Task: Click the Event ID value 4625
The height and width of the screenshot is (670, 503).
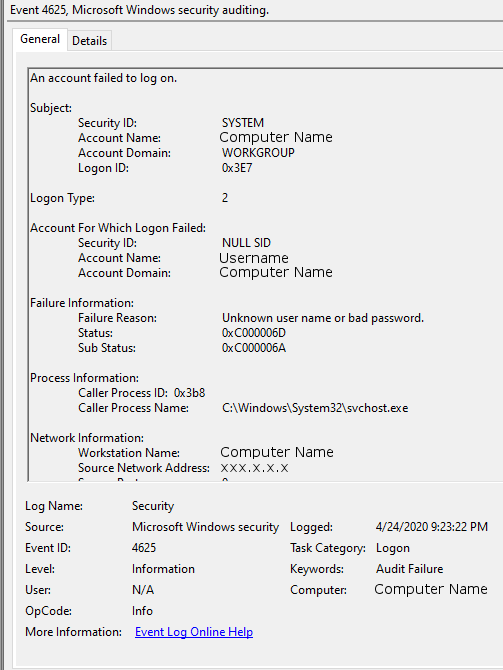Action: (144, 548)
